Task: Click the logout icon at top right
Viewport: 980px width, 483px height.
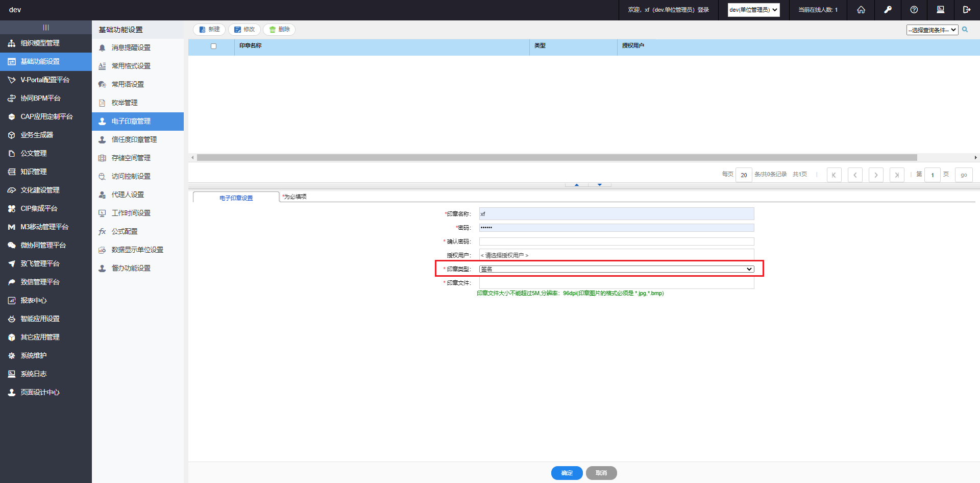Action: (966, 10)
